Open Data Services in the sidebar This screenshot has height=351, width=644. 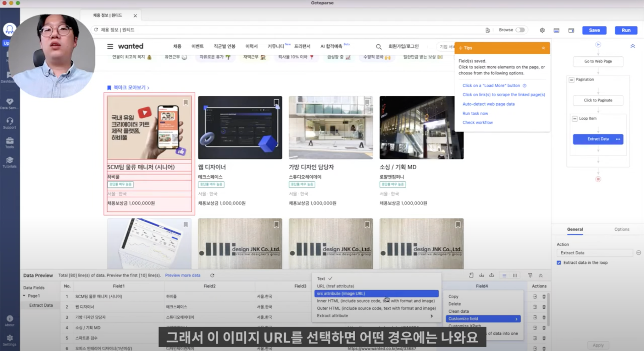pyautogui.click(x=9, y=104)
